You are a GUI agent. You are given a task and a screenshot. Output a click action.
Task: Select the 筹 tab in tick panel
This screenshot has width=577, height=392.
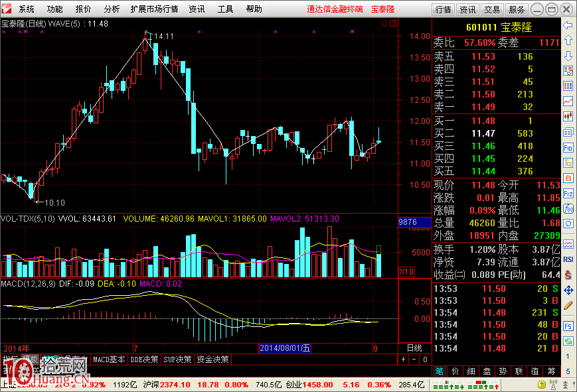(551, 371)
